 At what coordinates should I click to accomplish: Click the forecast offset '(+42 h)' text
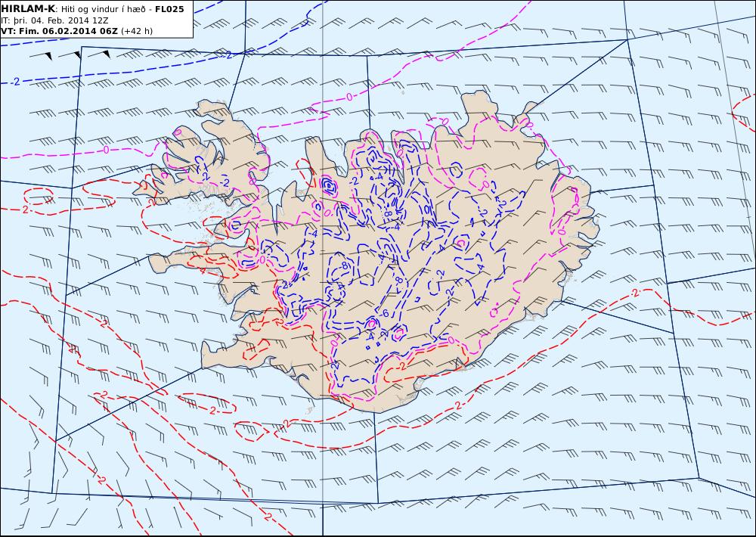pos(136,31)
